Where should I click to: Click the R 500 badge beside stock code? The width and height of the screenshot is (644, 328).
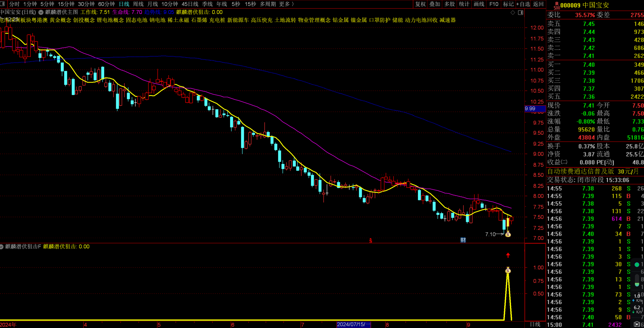pyautogui.click(x=556, y=5)
